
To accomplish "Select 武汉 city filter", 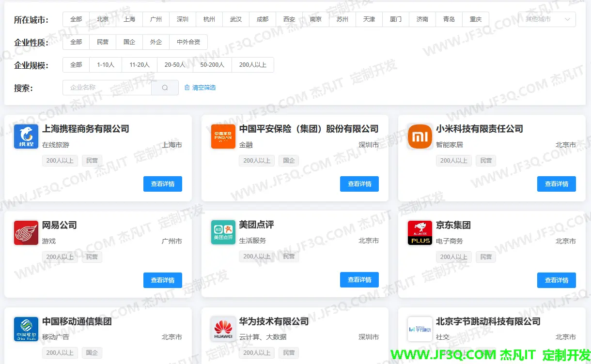I will (x=236, y=19).
